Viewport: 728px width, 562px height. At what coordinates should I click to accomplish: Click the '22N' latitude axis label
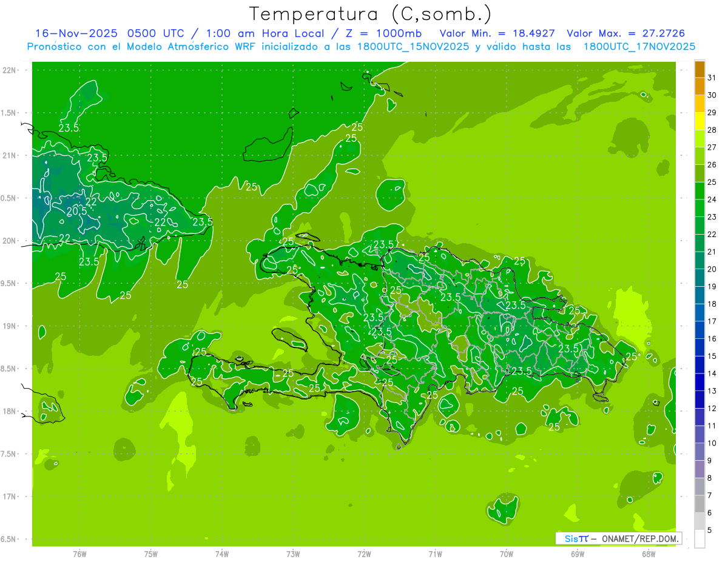point(8,70)
